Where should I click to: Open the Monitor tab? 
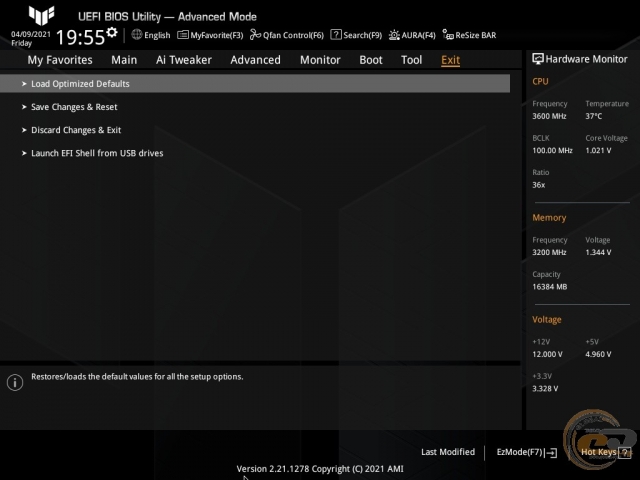320,60
